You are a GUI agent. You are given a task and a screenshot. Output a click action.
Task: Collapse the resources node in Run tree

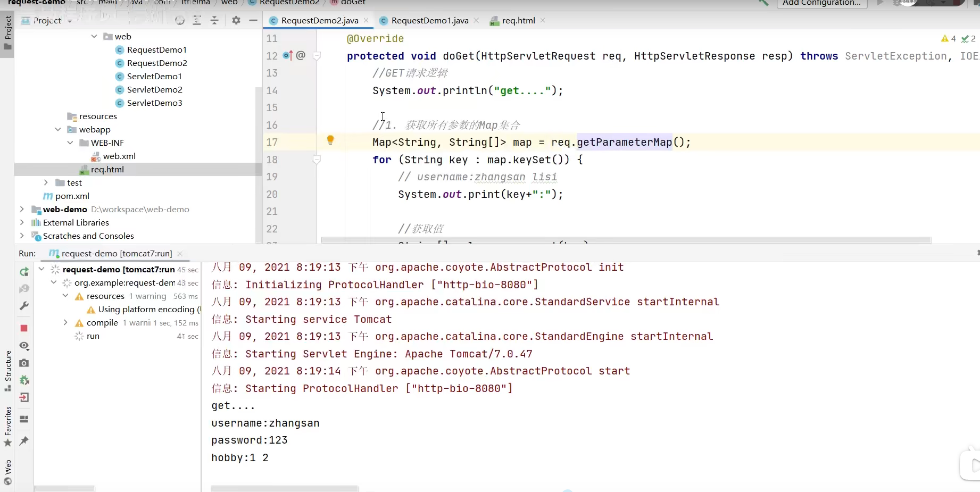tap(65, 296)
